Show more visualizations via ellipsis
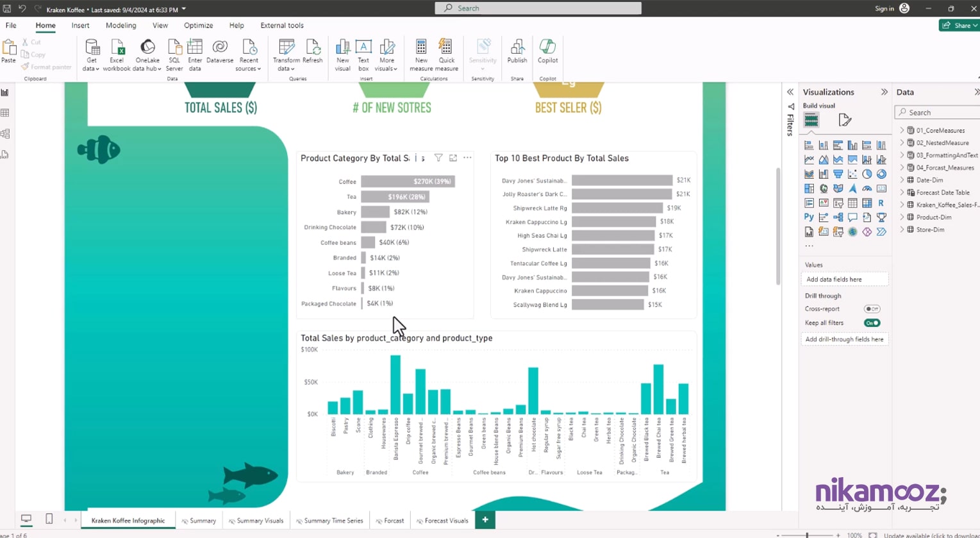980x538 pixels. point(809,246)
